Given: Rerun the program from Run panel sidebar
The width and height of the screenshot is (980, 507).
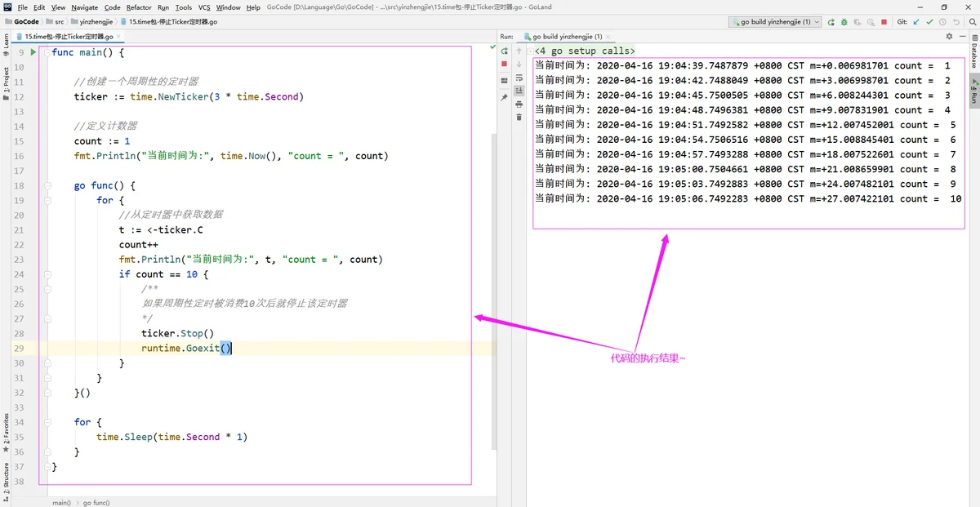Looking at the screenshot, I should pyautogui.click(x=504, y=51).
